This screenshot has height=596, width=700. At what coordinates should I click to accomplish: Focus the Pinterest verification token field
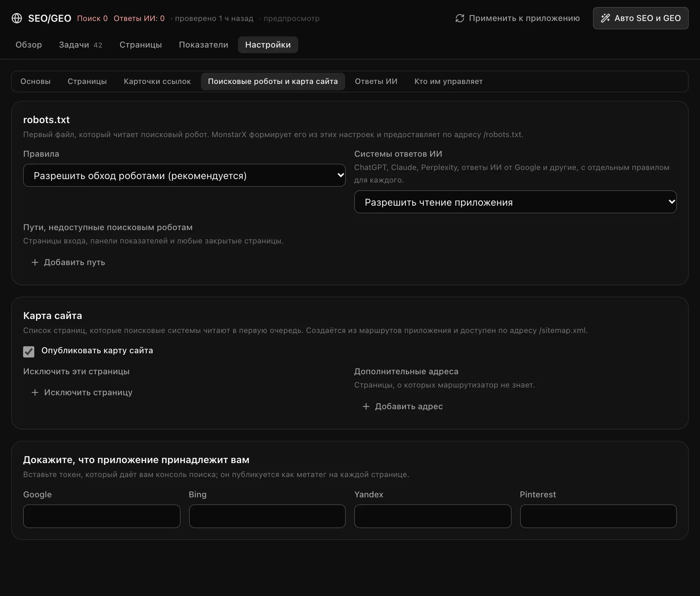click(x=598, y=516)
